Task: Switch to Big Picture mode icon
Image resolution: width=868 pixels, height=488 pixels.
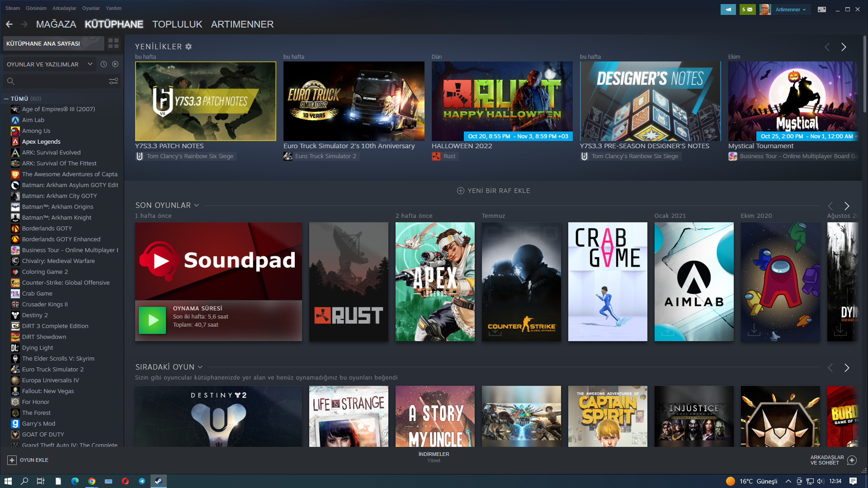Action: coord(822,9)
